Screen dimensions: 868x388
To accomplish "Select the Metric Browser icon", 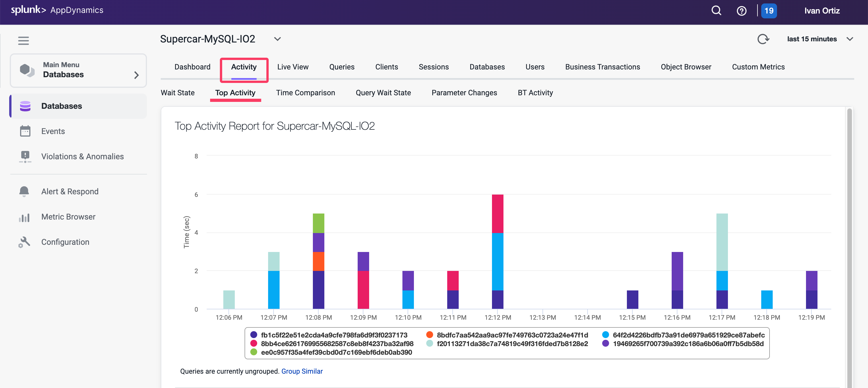I will (24, 217).
